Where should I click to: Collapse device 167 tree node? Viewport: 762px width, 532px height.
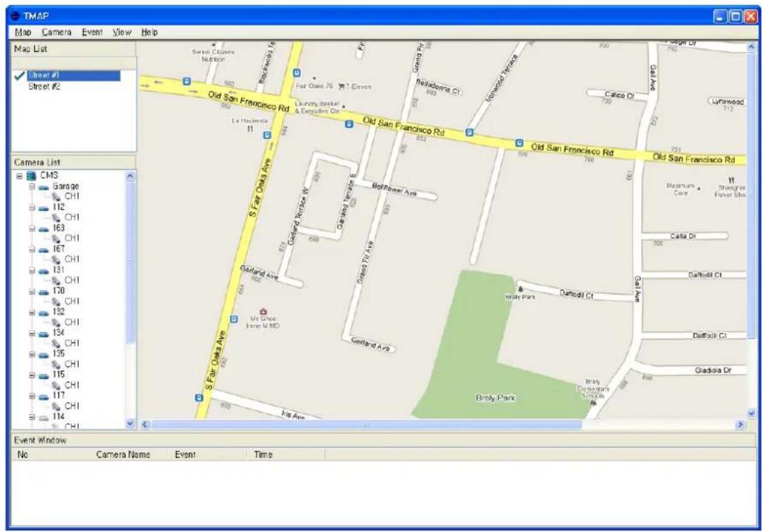32,249
